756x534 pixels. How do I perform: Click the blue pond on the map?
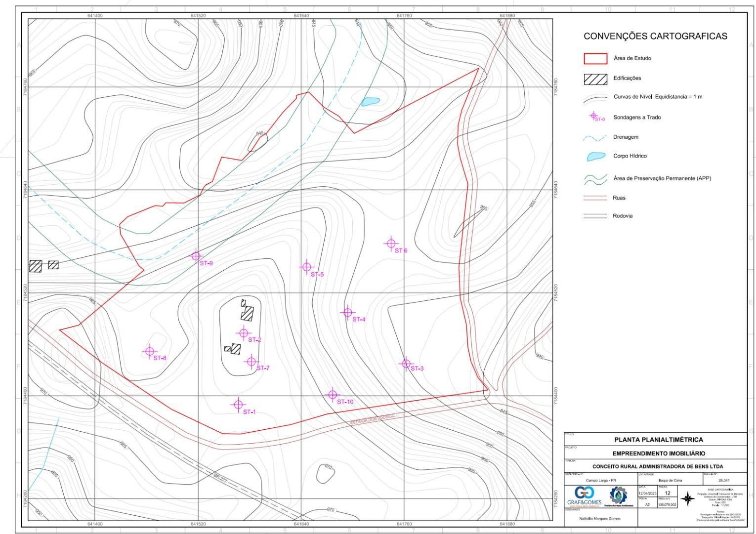click(x=371, y=101)
